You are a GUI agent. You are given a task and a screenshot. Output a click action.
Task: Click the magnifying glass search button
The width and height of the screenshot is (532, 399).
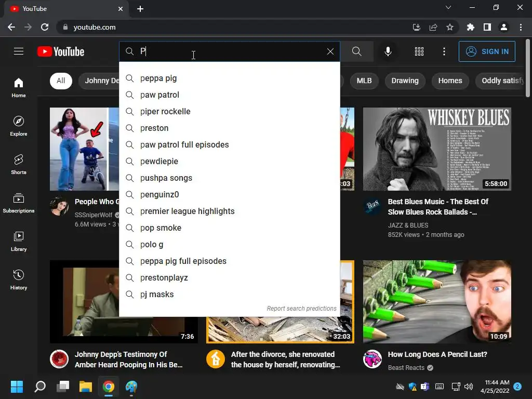click(356, 51)
